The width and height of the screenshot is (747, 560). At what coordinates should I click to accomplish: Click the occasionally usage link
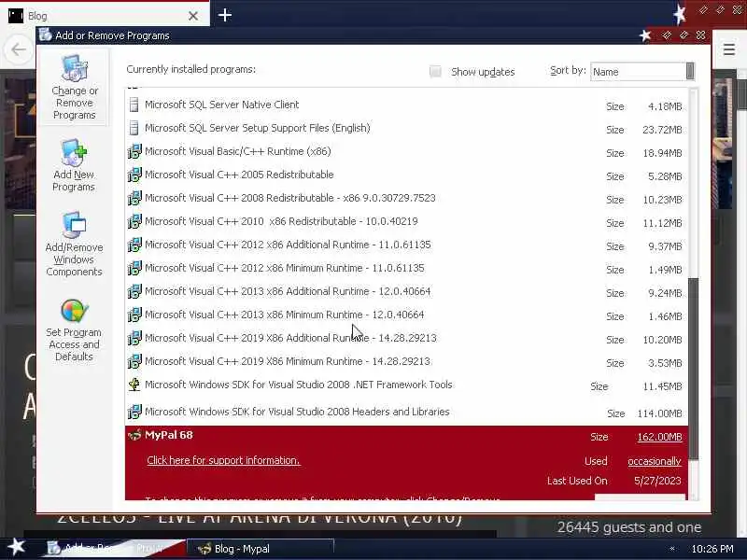point(655,461)
